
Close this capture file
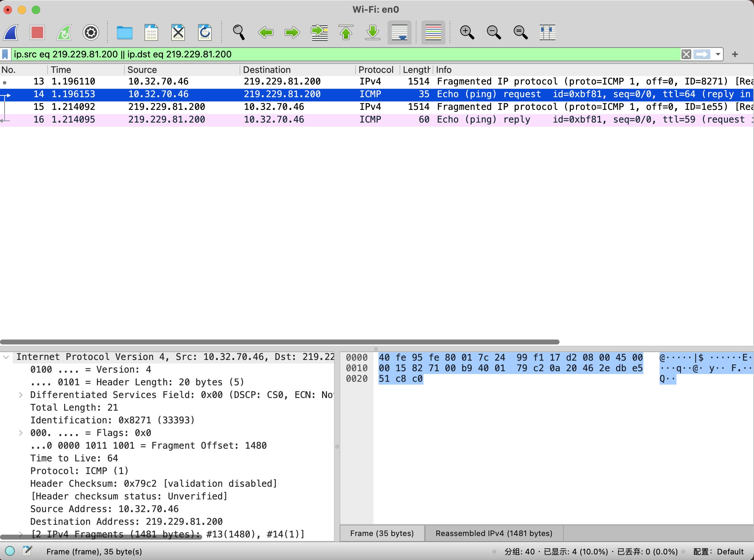click(178, 32)
